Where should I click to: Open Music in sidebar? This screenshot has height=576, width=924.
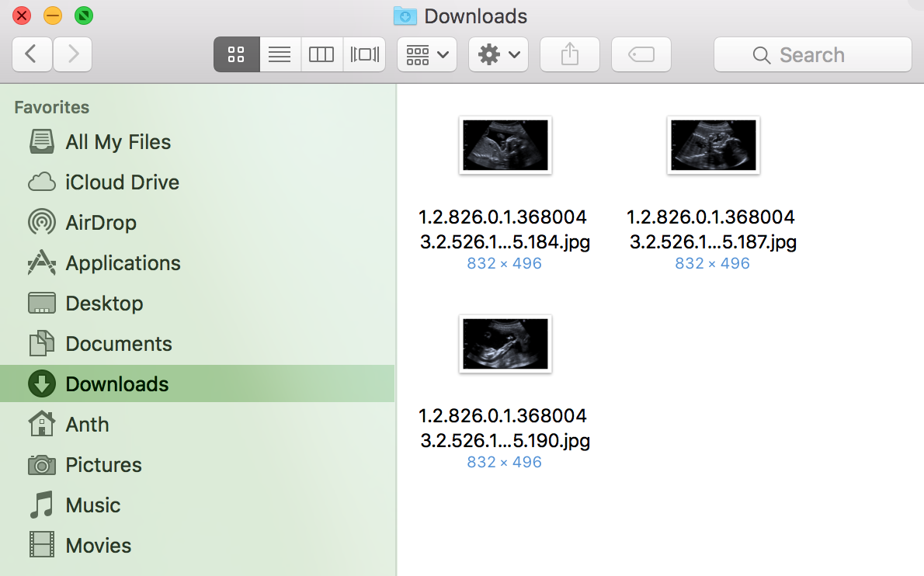(x=197, y=505)
